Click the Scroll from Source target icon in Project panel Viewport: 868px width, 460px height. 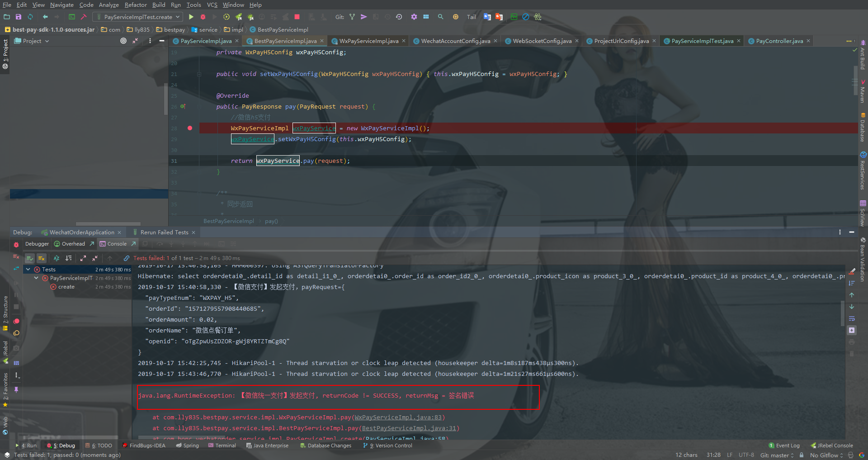123,41
